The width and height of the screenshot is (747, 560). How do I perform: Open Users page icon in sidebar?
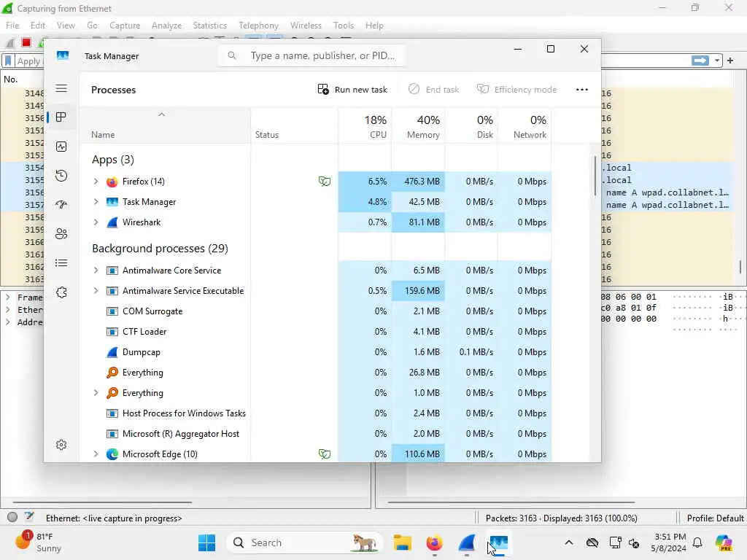(61, 234)
